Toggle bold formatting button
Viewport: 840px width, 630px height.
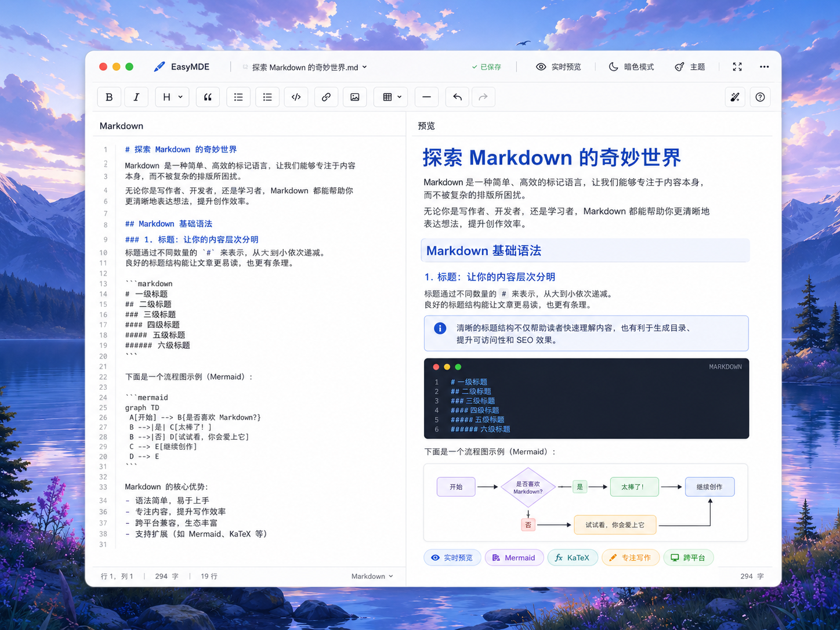109,97
